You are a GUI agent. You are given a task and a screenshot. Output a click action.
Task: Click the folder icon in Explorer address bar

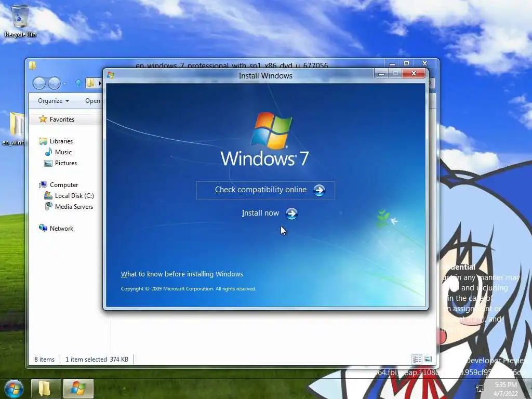pyautogui.click(x=90, y=83)
